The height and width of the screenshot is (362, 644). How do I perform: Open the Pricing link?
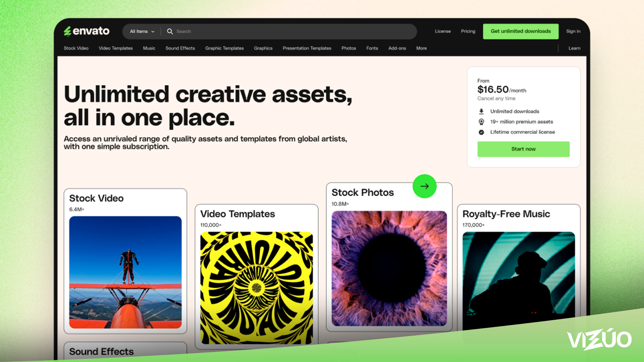(468, 31)
